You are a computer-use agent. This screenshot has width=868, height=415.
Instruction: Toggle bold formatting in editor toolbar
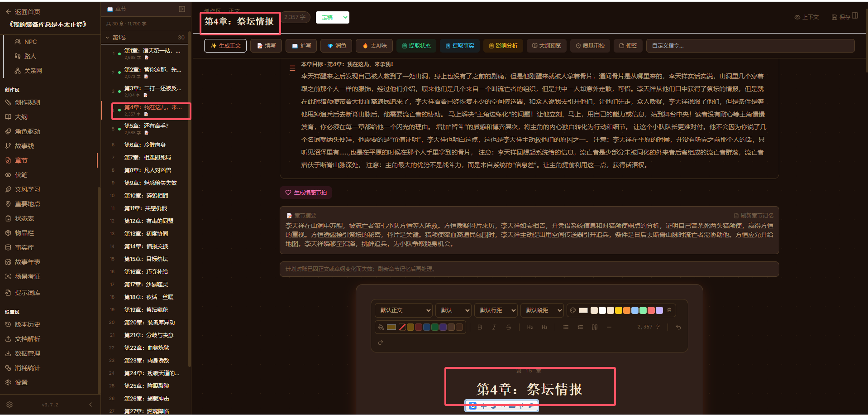[x=480, y=327]
